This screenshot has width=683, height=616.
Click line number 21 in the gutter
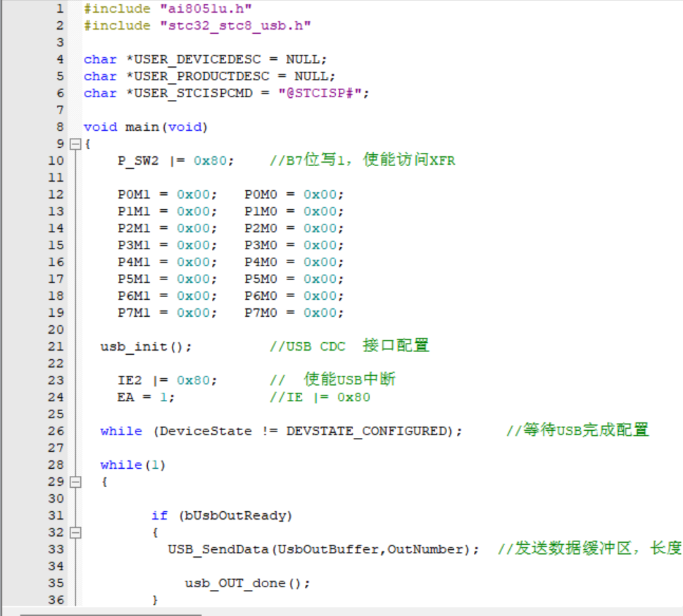click(56, 347)
